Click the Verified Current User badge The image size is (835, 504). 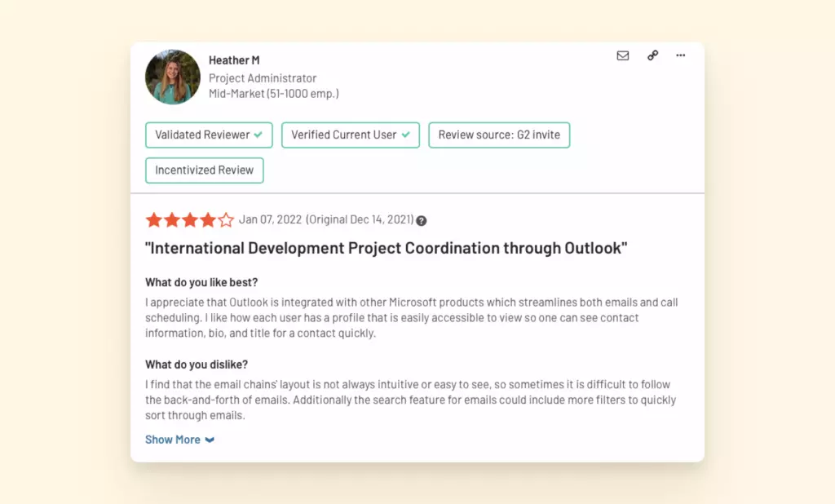point(351,135)
